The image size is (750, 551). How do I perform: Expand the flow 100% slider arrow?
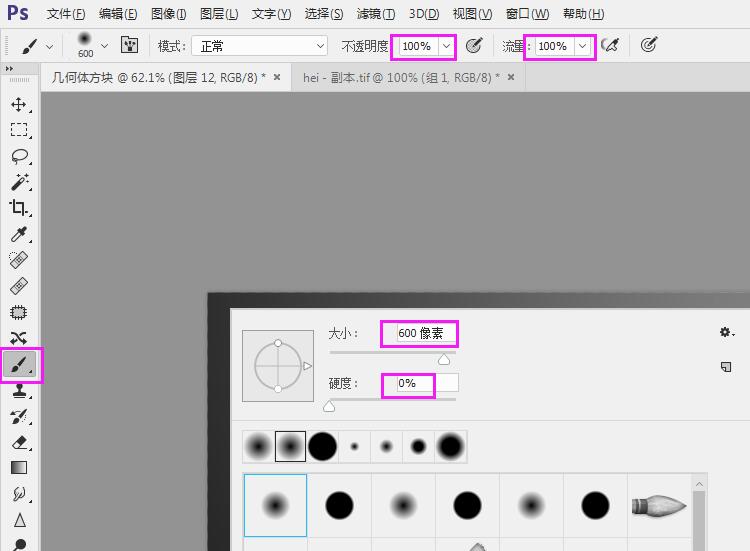coord(582,46)
